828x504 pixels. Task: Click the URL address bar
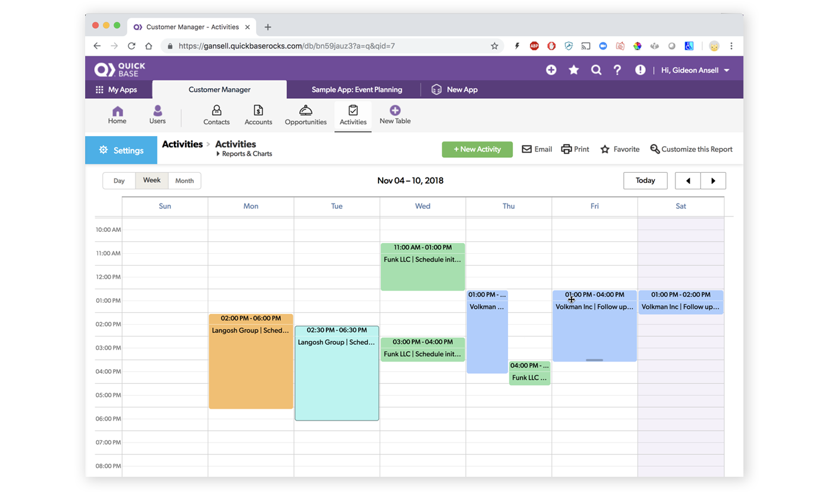point(332,46)
